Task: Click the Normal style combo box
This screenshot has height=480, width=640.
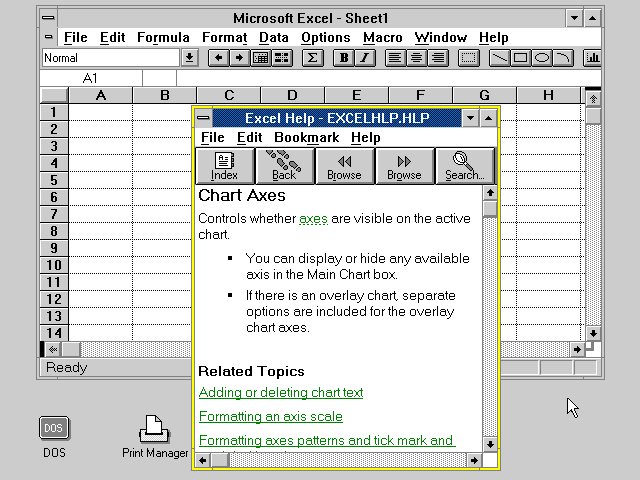Action: (x=111, y=58)
